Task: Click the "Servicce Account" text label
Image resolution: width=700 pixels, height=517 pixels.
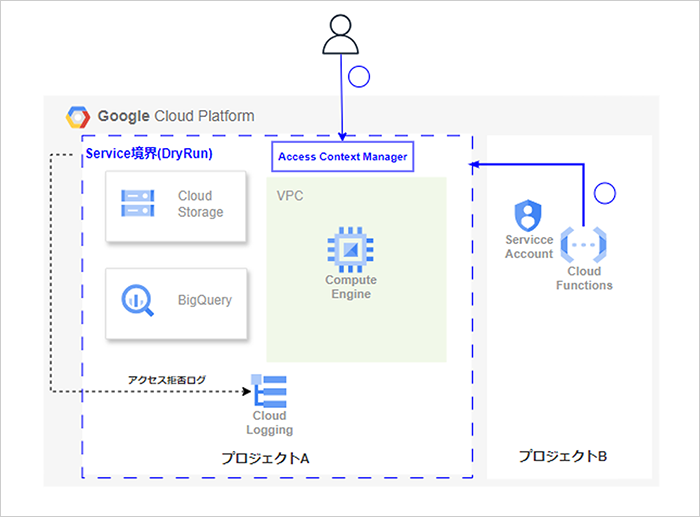Action: (529, 246)
